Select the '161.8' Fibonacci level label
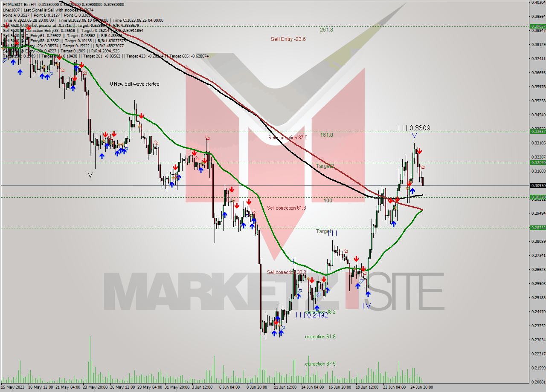546x392 pixels. pyautogui.click(x=326, y=135)
